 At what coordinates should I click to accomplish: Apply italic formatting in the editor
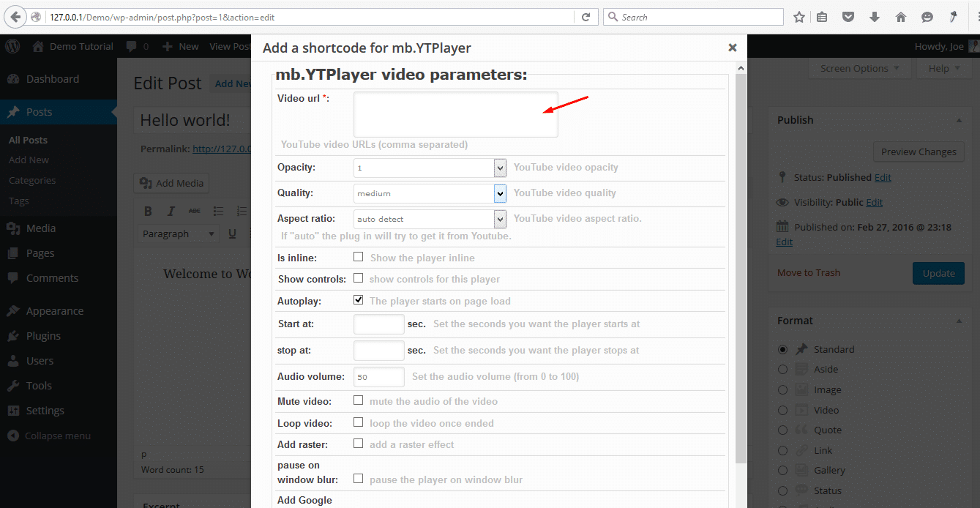pos(171,212)
